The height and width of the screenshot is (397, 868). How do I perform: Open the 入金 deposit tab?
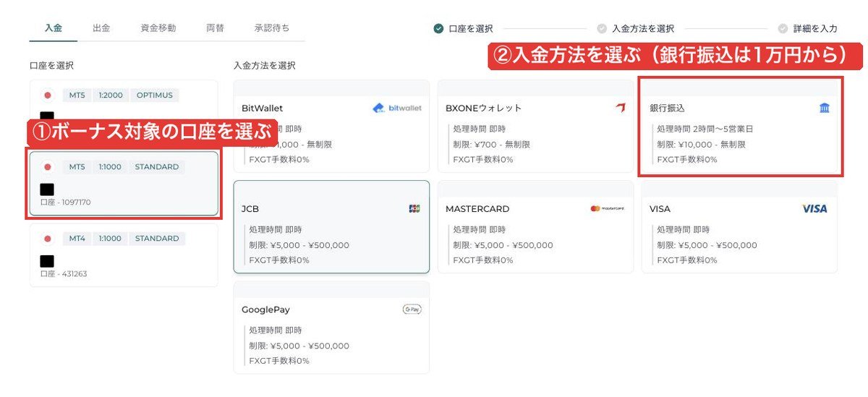point(54,28)
